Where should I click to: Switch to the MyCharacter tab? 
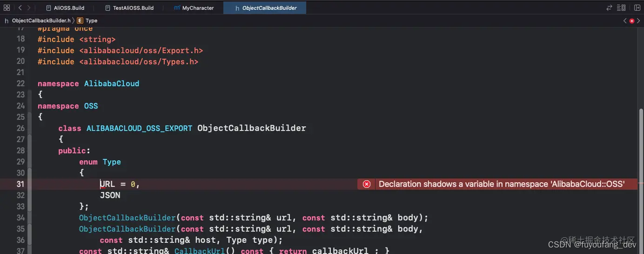(194, 8)
